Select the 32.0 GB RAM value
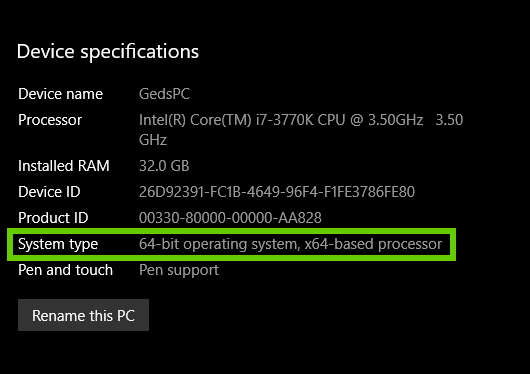The image size is (530, 374). (164, 166)
